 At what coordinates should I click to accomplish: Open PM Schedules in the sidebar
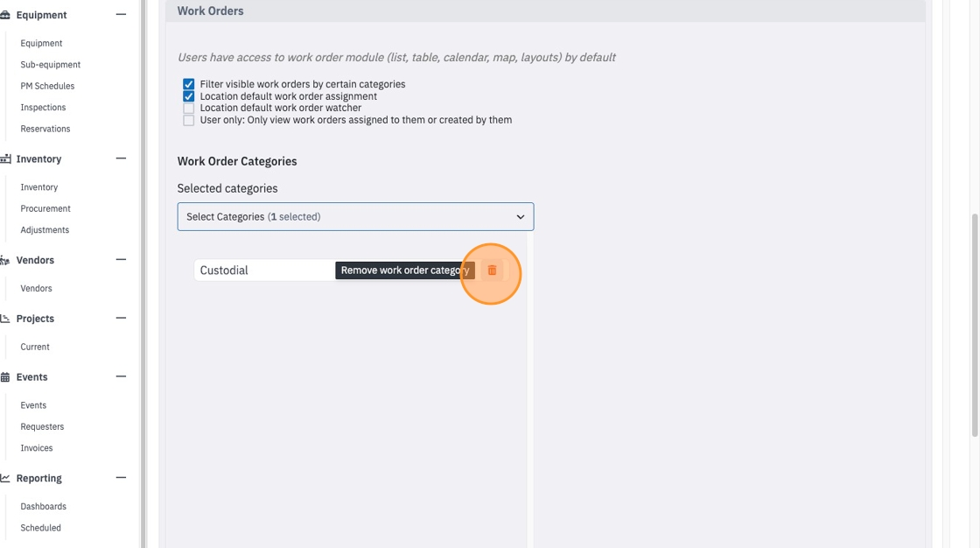[47, 86]
